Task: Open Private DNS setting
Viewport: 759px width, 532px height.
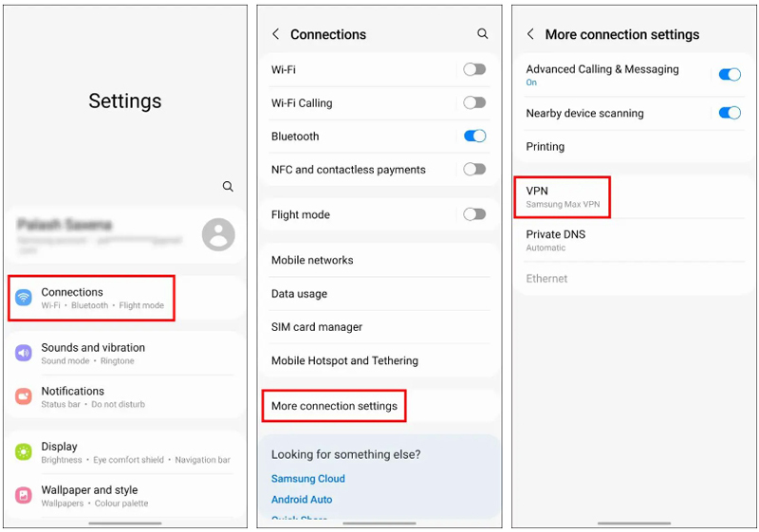Action: coord(556,240)
